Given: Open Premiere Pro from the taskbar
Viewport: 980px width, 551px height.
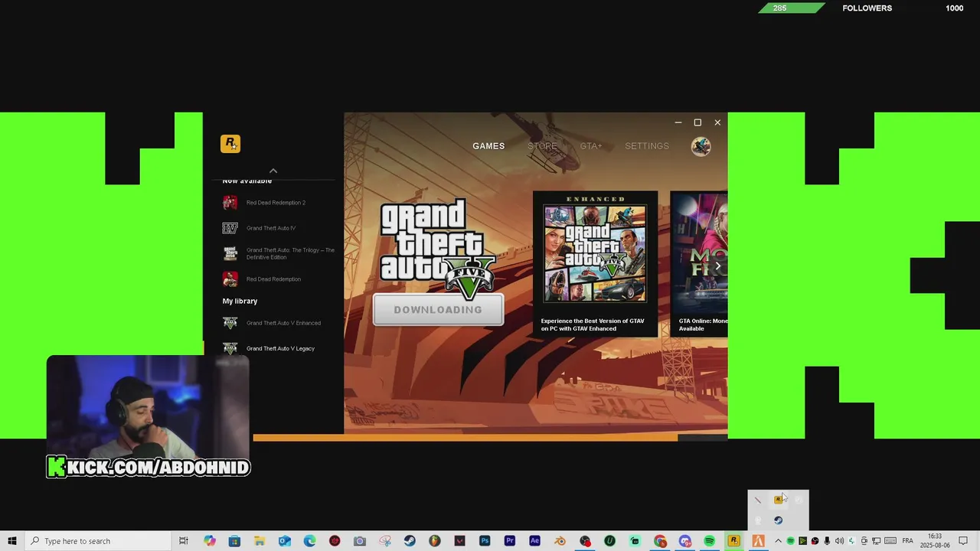Looking at the screenshot, I should click(510, 541).
